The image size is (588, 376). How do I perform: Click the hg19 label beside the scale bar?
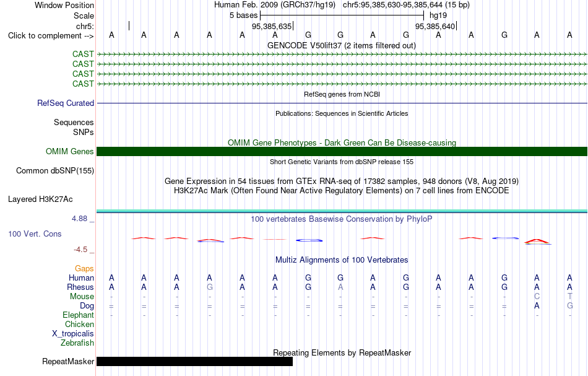[x=438, y=15]
